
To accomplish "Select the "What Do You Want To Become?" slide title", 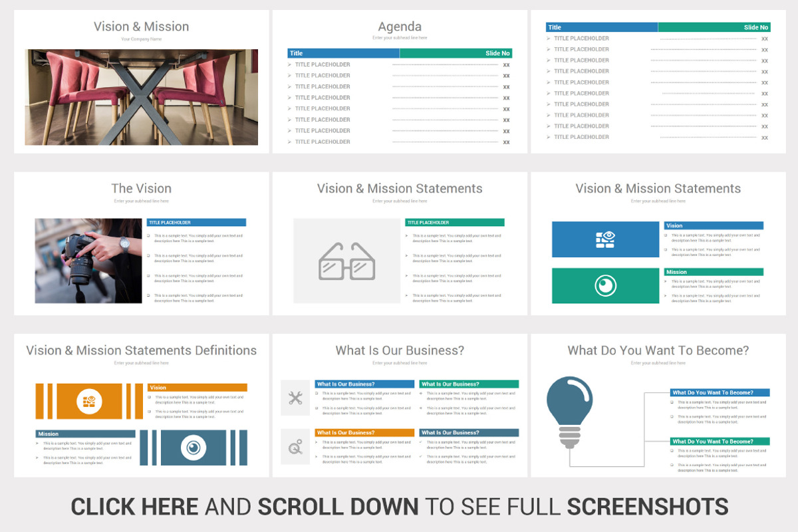I will [x=658, y=350].
